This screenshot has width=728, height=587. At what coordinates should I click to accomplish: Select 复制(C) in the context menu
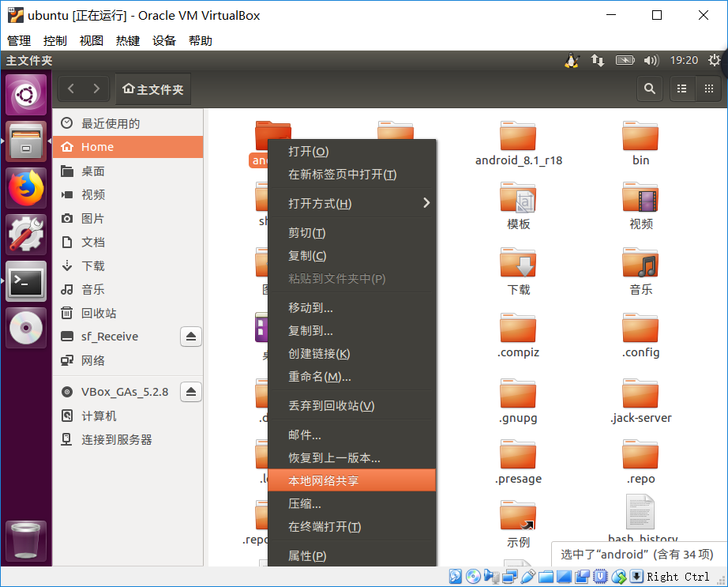click(x=352, y=255)
